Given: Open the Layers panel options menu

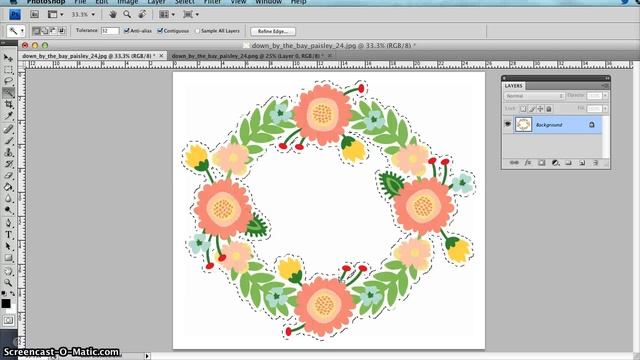Looking at the screenshot, I should point(604,86).
